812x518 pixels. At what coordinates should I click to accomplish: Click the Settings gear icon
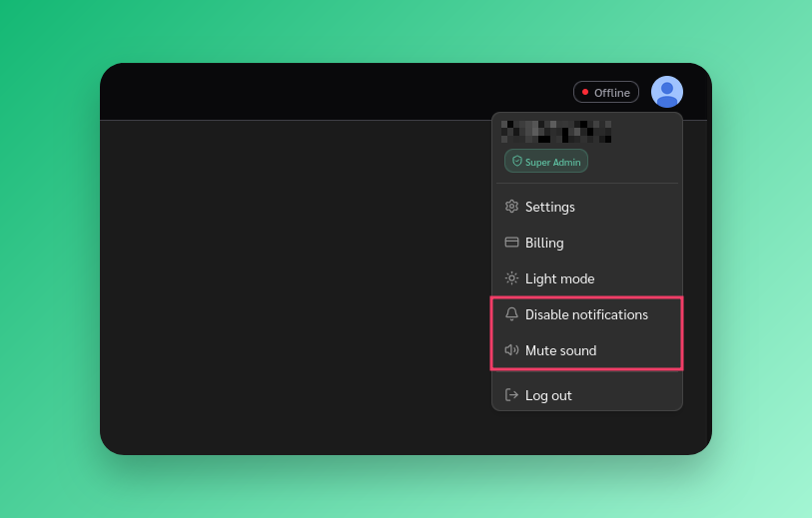click(511, 207)
